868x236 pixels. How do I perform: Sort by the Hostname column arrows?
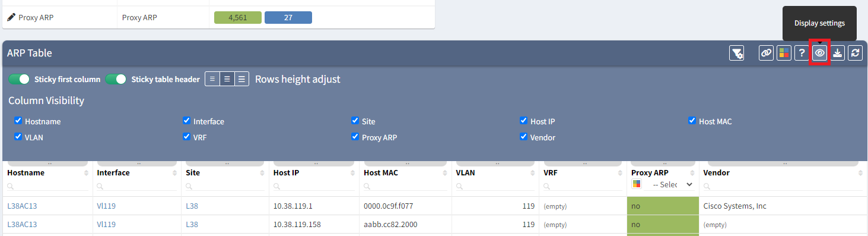[85, 173]
